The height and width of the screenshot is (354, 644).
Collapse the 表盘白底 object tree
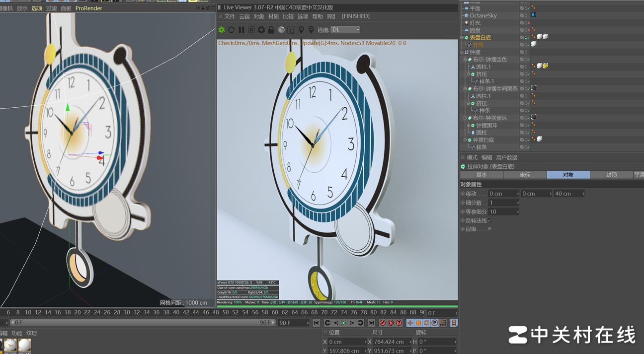pyautogui.click(x=462, y=38)
